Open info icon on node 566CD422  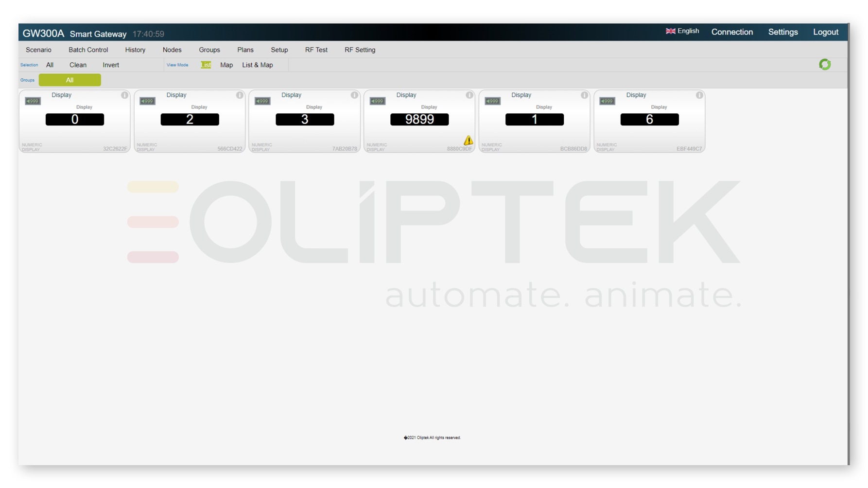240,95
